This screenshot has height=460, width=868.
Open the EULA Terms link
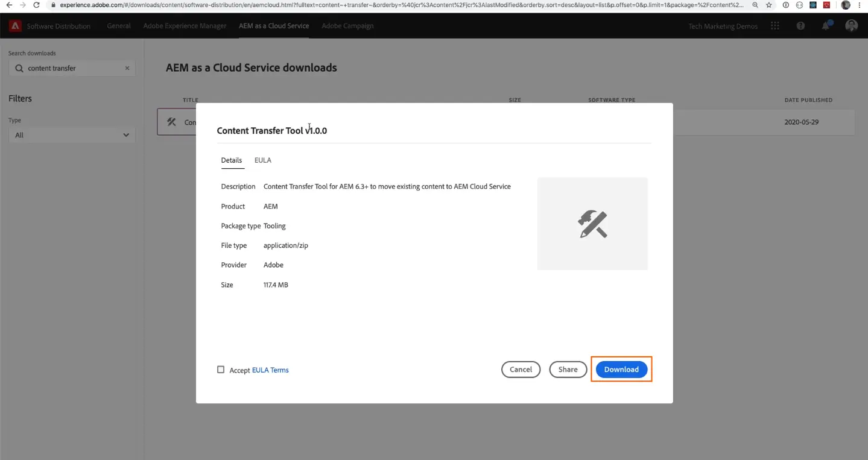[270, 370]
